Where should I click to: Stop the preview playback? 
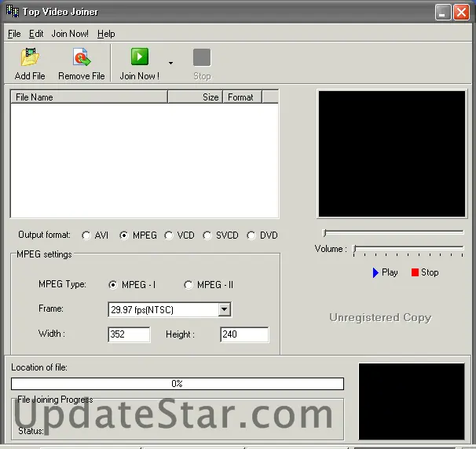pyautogui.click(x=425, y=272)
